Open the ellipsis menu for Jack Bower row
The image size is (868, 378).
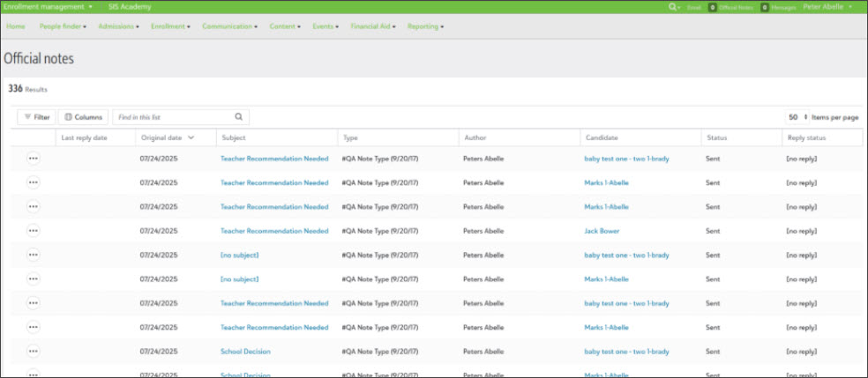click(x=34, y=231)
